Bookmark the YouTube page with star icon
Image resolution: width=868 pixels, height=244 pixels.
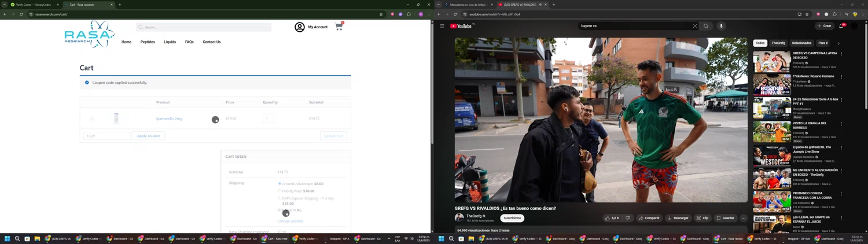click(807, 14)
